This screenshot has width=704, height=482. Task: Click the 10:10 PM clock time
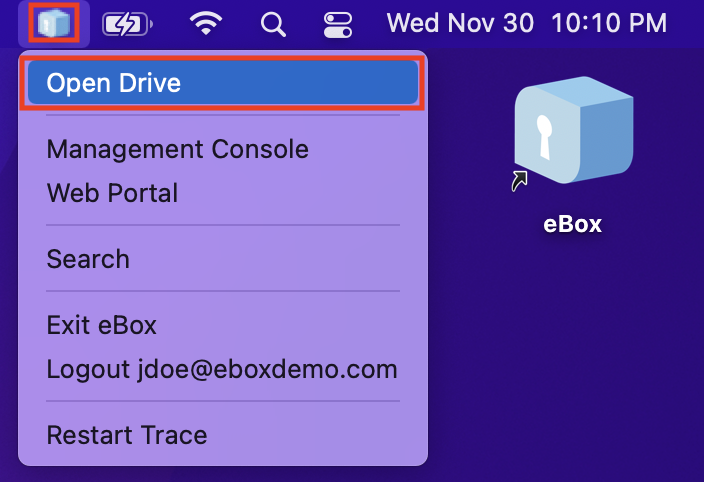pos(610,23)
